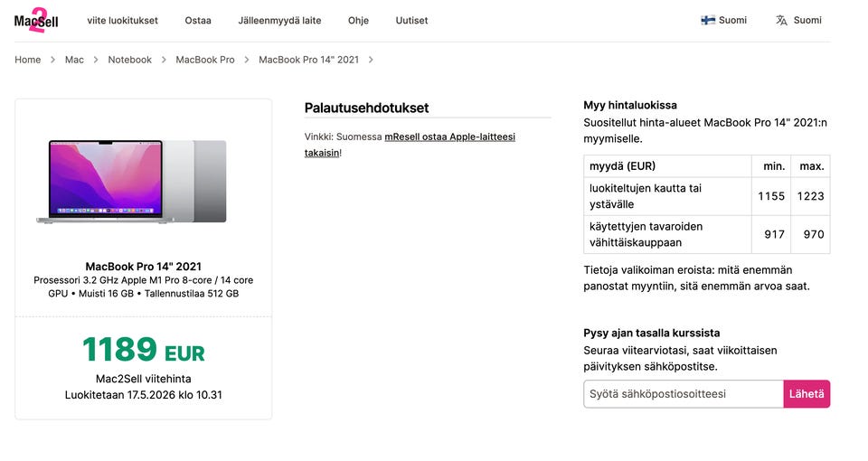Click the Mac2Sell viitehinta label
The image size is (868, 461).
[144, 379]
